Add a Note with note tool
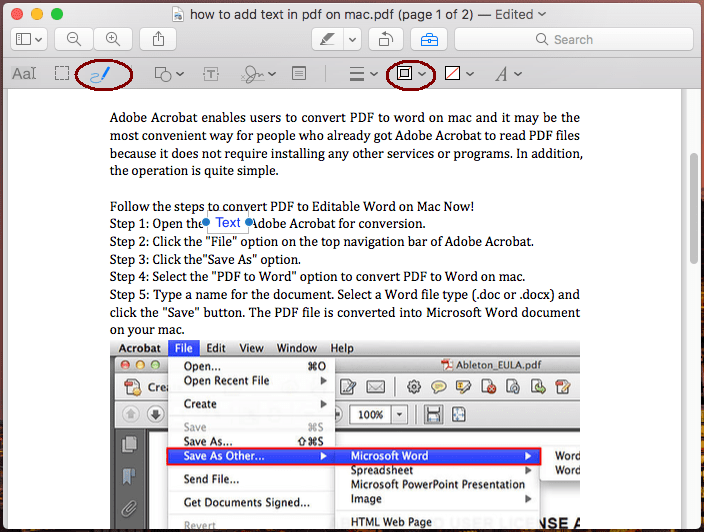 299,73
